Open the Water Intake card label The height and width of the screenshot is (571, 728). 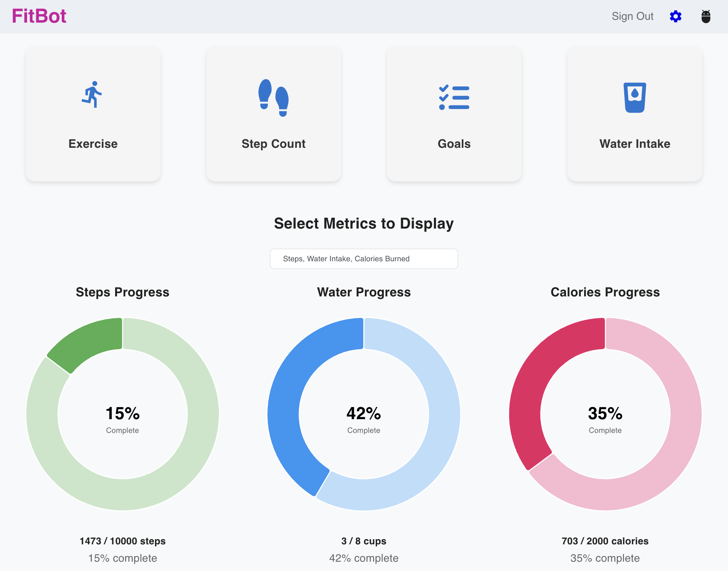[x=635, y=144]
